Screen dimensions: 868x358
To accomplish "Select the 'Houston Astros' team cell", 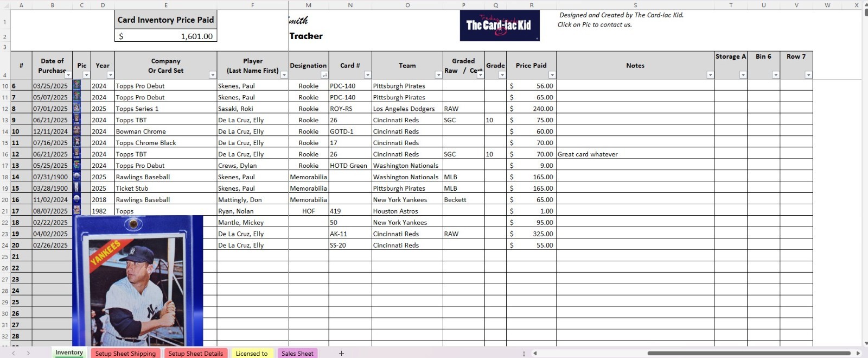I will [x=407, y=211].
